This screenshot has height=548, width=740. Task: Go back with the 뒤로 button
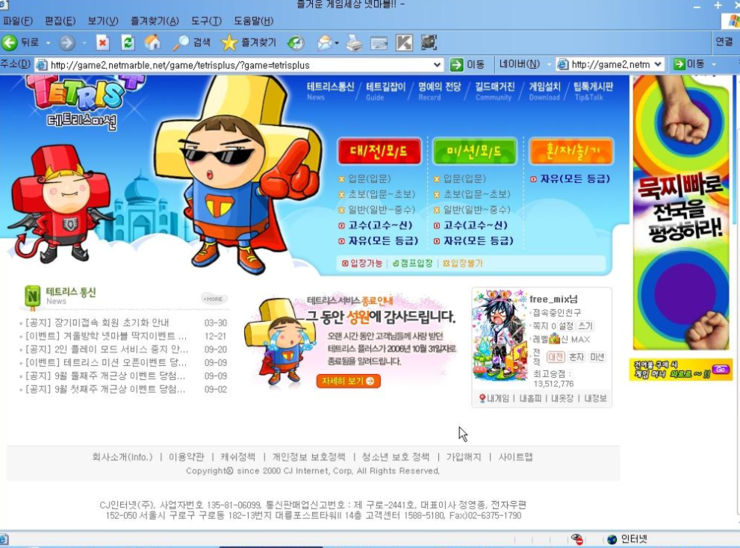point(20,42)
